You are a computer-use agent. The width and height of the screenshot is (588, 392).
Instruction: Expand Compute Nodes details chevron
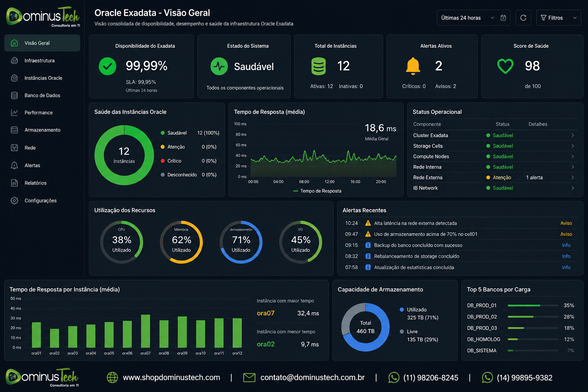pos(573,157)
